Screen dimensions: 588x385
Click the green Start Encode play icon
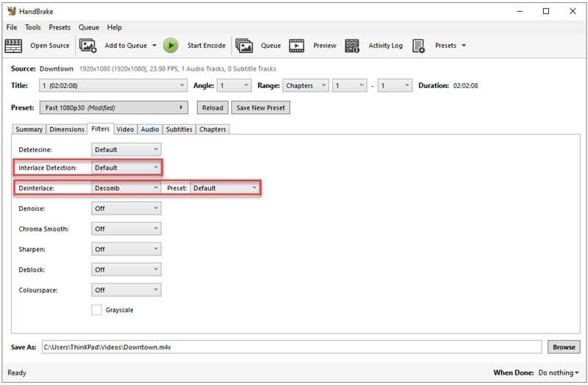[171, 46]
